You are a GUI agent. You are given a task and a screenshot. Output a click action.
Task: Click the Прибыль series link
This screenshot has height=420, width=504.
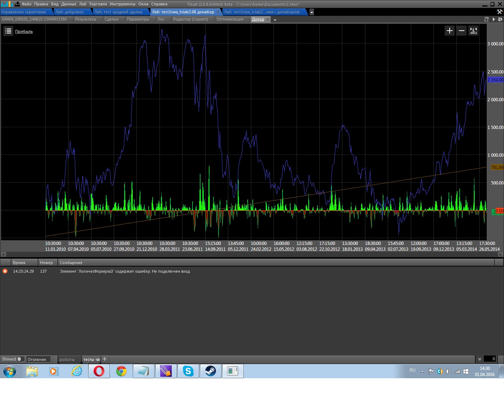click(24, 31)
